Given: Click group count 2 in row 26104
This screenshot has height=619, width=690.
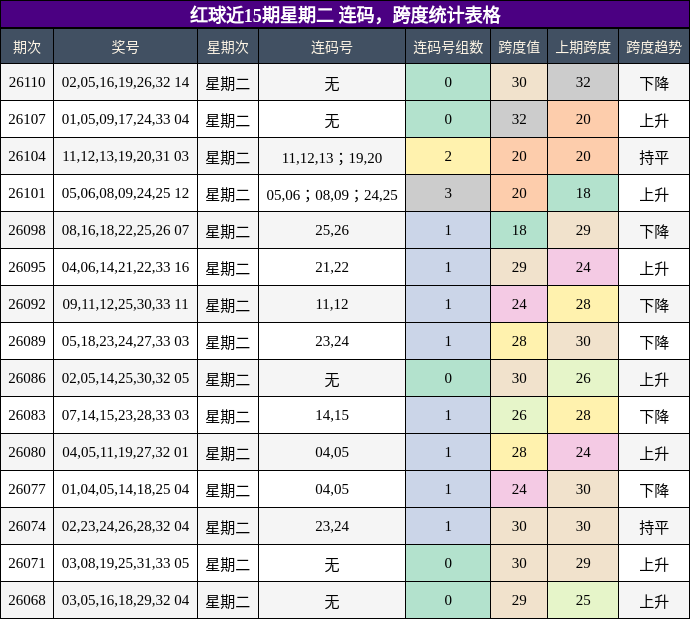Looking at the screenshot, I should click(x=448, y=156).
